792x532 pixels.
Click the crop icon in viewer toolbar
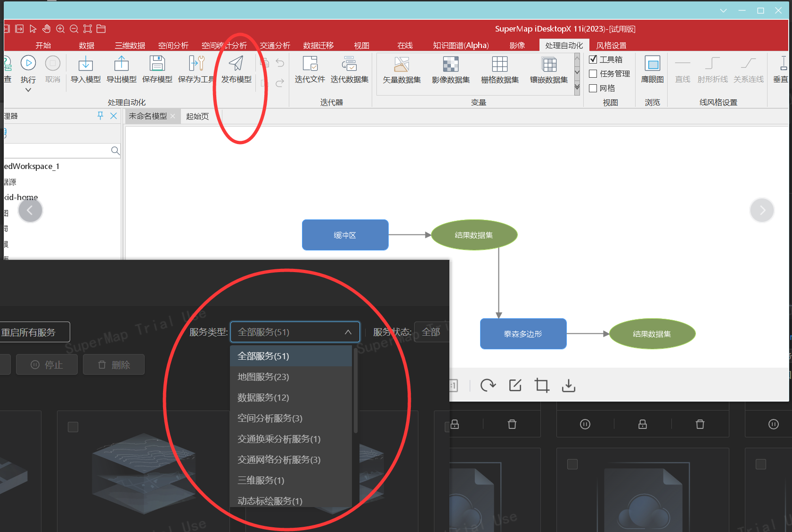coord(542,386)
